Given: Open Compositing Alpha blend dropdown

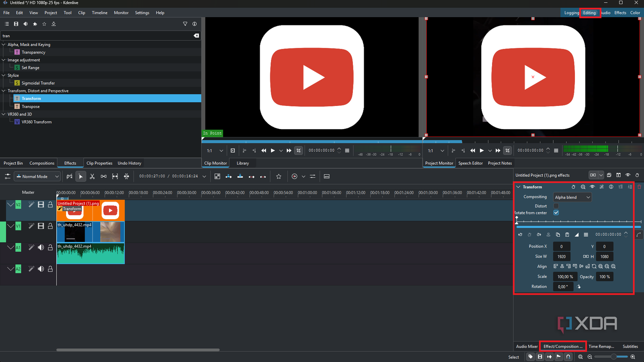Looking at the screenshot, I should (572, 197).
